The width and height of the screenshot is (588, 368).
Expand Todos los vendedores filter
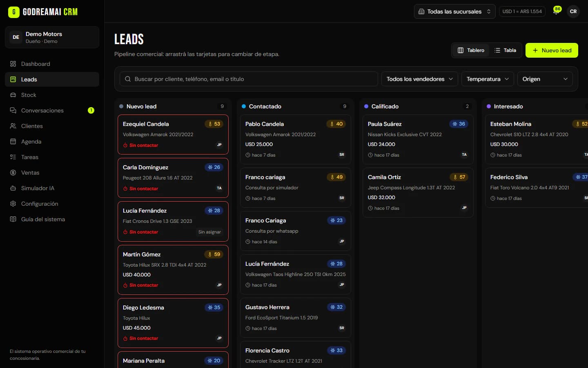[419, 79]
